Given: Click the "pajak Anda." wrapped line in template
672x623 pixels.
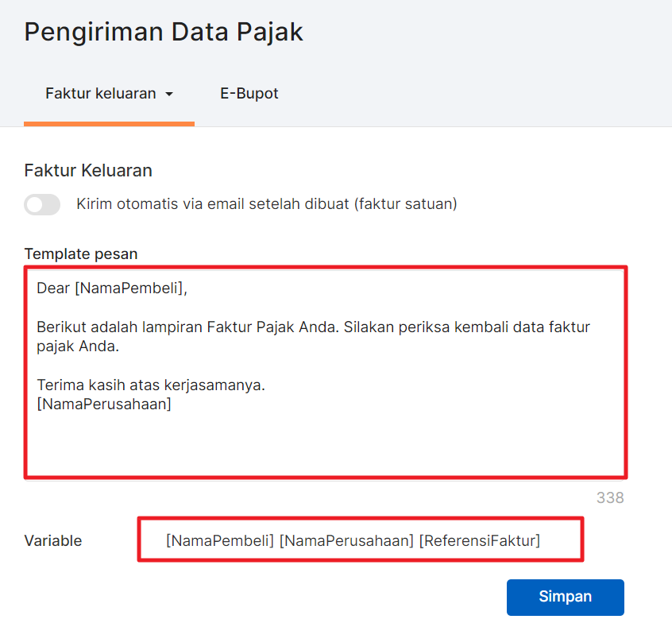Looking at the screenshot, I should click(78, 346).
